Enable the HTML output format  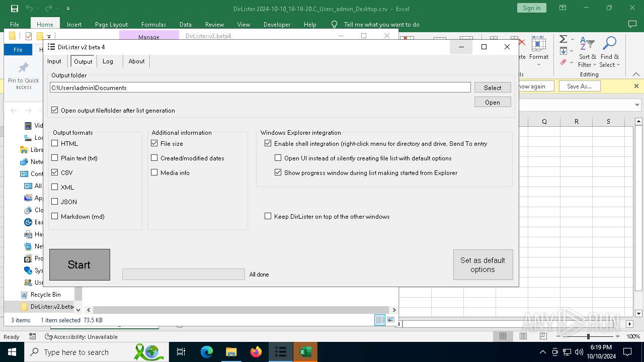[55, 143]
